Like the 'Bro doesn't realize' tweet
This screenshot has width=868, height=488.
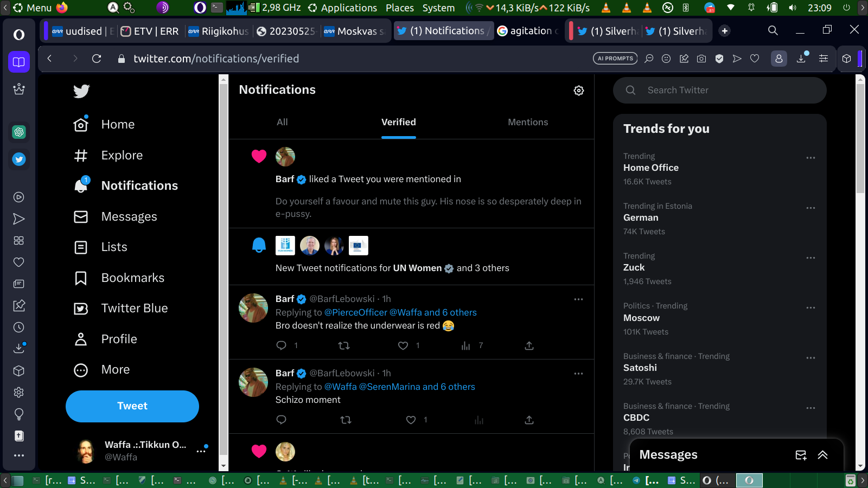click(403, 345)
